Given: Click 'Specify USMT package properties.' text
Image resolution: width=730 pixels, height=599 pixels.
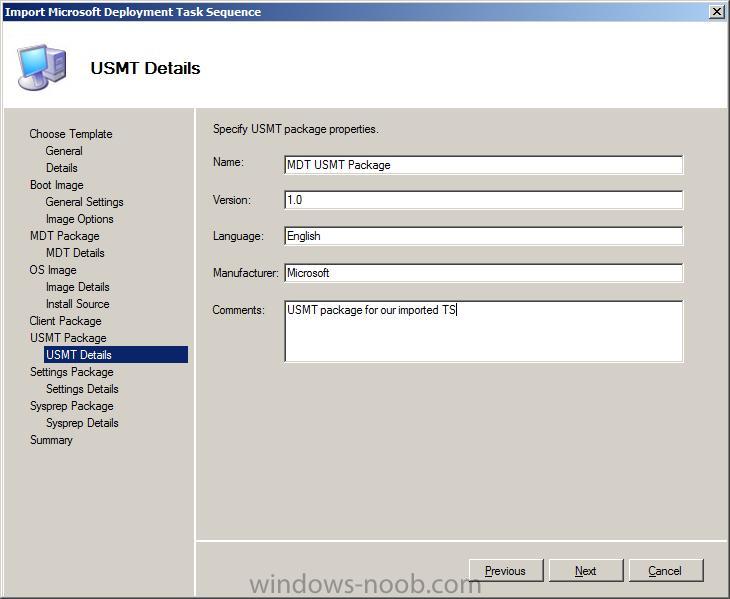Looking at the screenshot, I should 296,129.
